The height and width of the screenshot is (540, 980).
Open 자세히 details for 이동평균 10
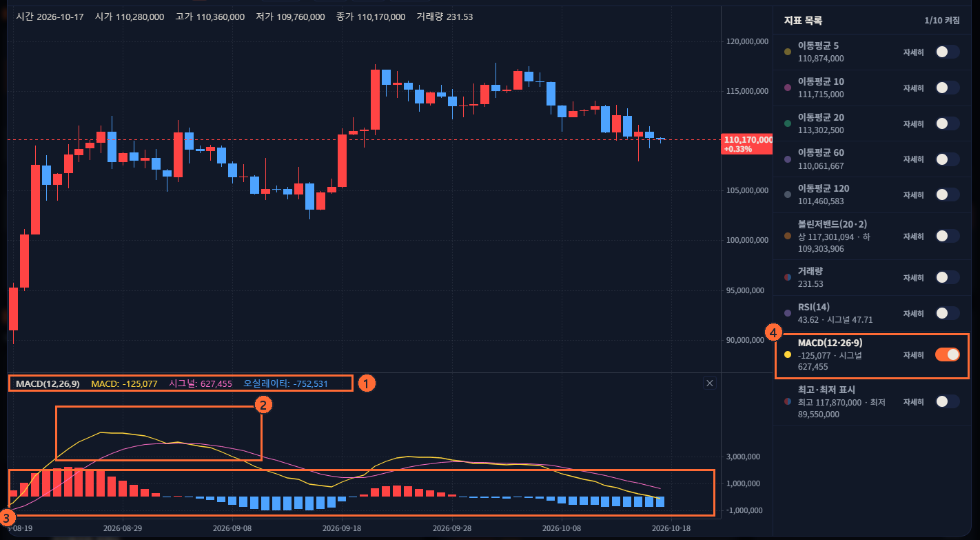[x=913, y=88]
